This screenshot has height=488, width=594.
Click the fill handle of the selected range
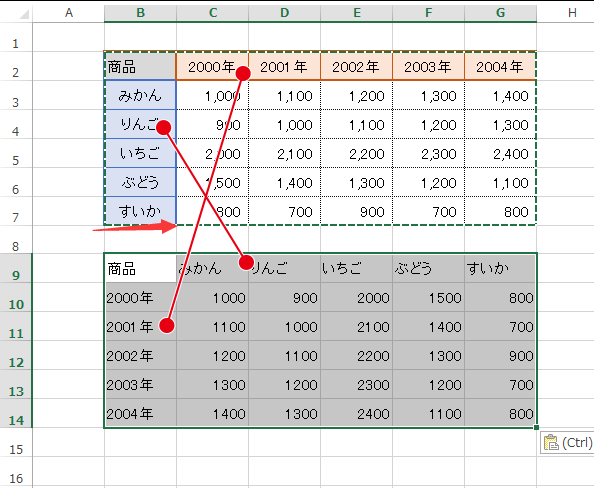click(536, 428)
